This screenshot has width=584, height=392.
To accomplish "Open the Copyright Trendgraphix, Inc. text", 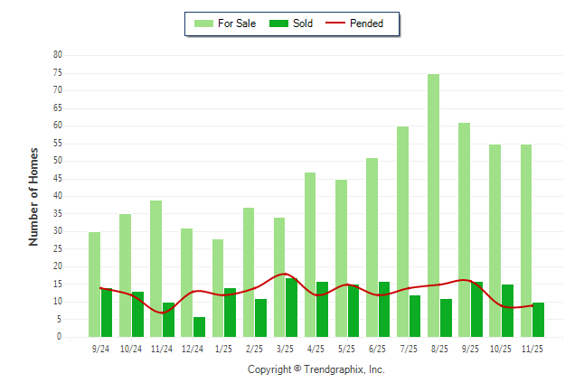I will (316, 369).
